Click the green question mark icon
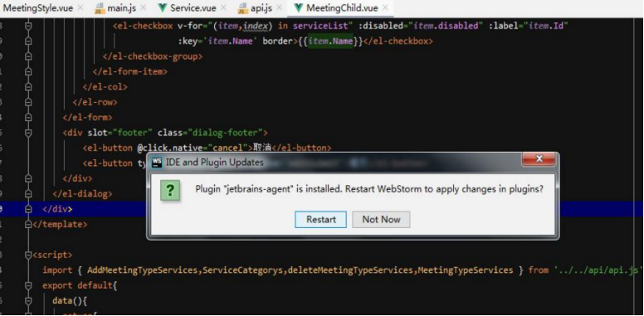Viewport: 644px width, 316px height. coord(170,191)
